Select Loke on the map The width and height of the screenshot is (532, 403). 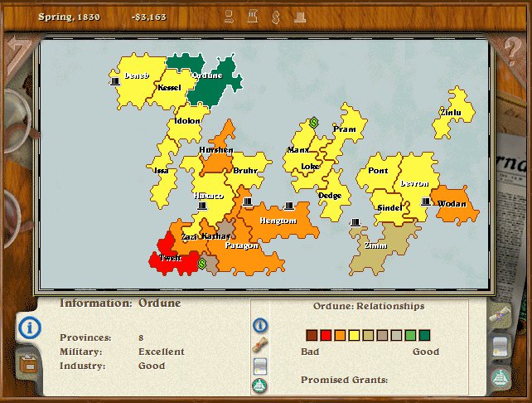click(310, 167)
